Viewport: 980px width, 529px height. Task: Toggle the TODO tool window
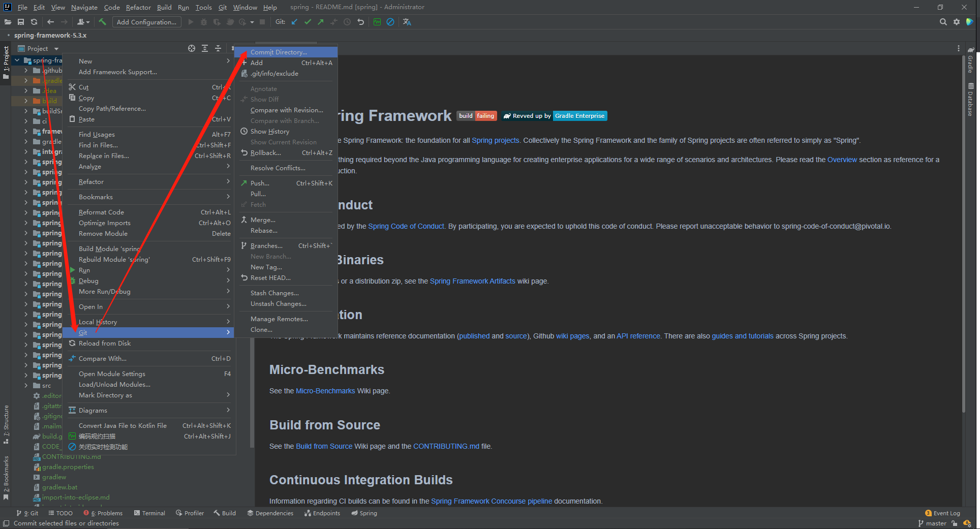60,513
